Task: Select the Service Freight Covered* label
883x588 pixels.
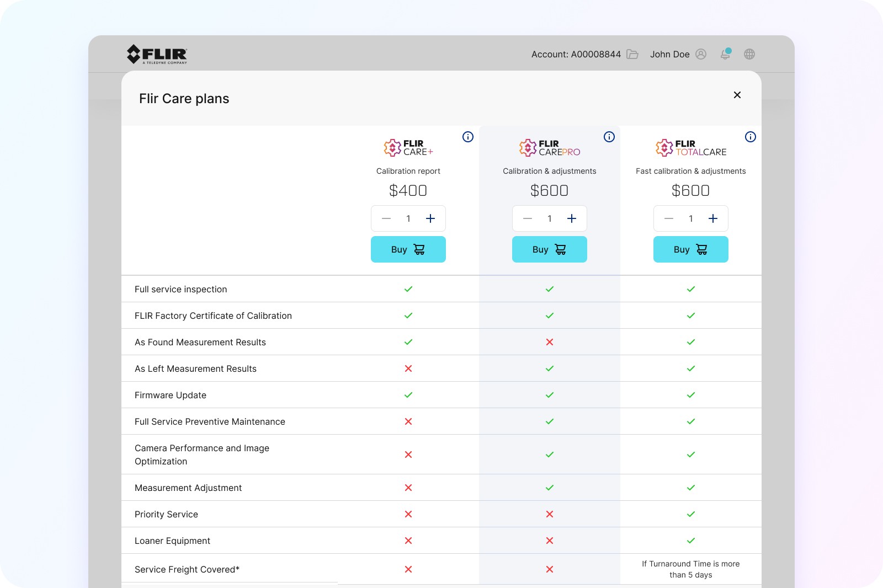Action: (x=187, y=569)
